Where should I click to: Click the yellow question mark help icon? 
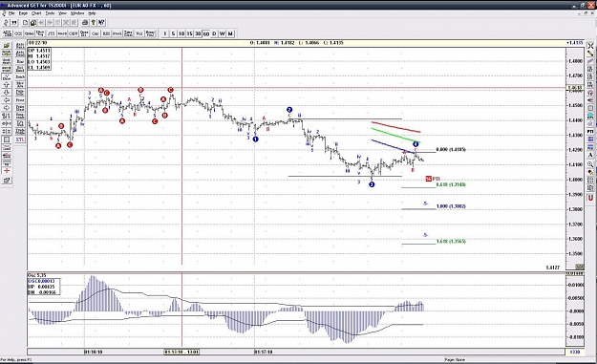coord(94,23)
